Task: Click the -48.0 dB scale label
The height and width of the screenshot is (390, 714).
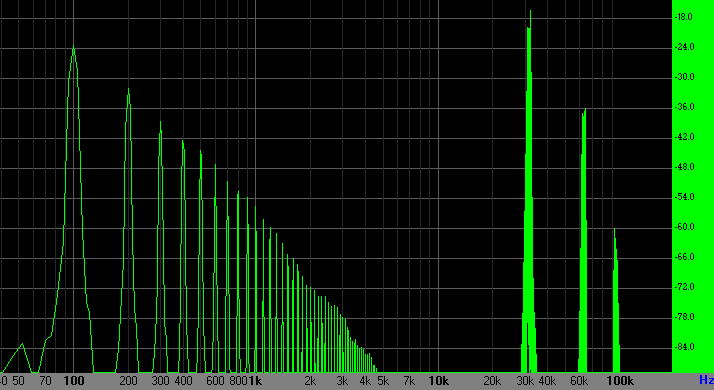Action: click(684, 167)
